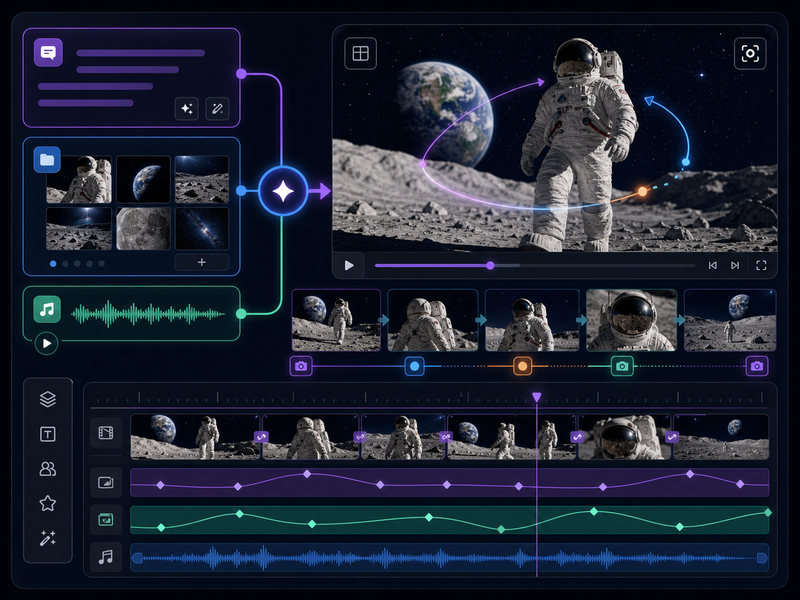The height and width of the screenshot is (600, 800).
Task: Click the audio track left trim handle
Action: pyautogui.click(x=137, y=558)
